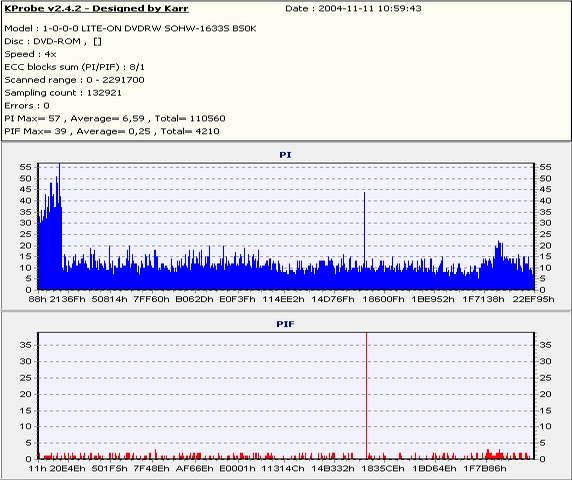Click the 114EE2h PI axis label
Viewport: 572px width, 480px height.
[283, 299]
